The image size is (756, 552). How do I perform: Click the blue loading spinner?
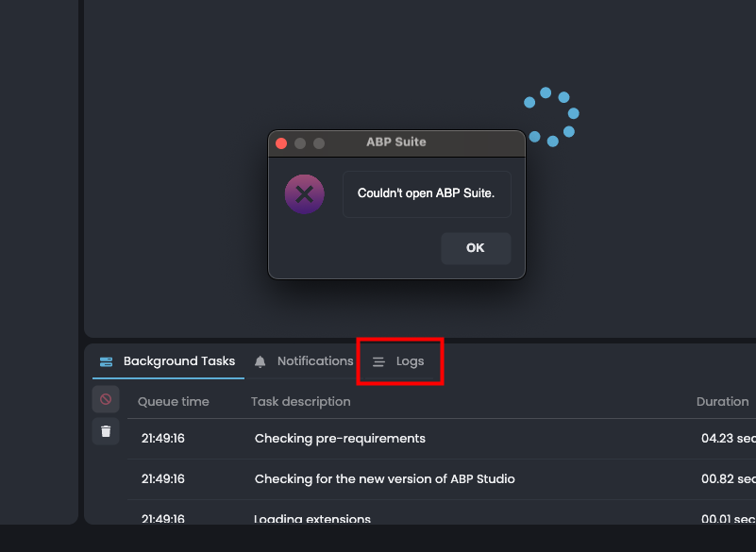pos(552,117)
